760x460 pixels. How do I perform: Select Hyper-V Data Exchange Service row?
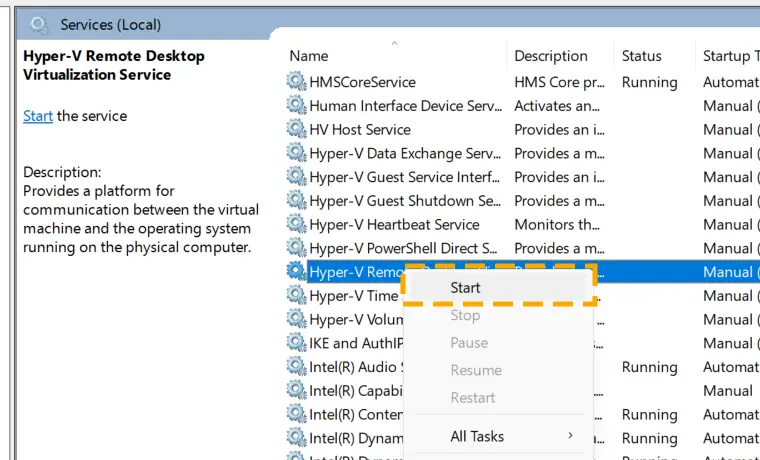click(x=522, y=153)
